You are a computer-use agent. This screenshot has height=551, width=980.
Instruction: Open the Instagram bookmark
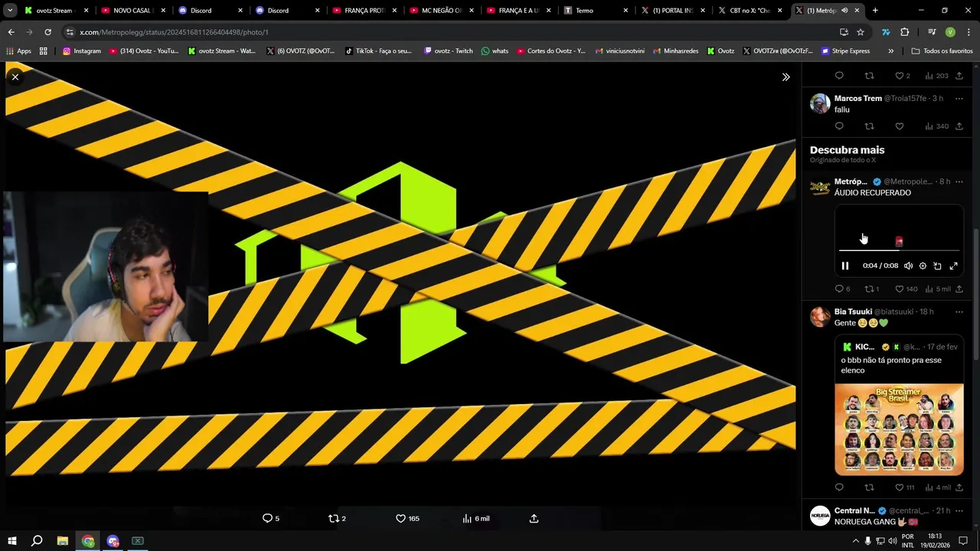82,51
